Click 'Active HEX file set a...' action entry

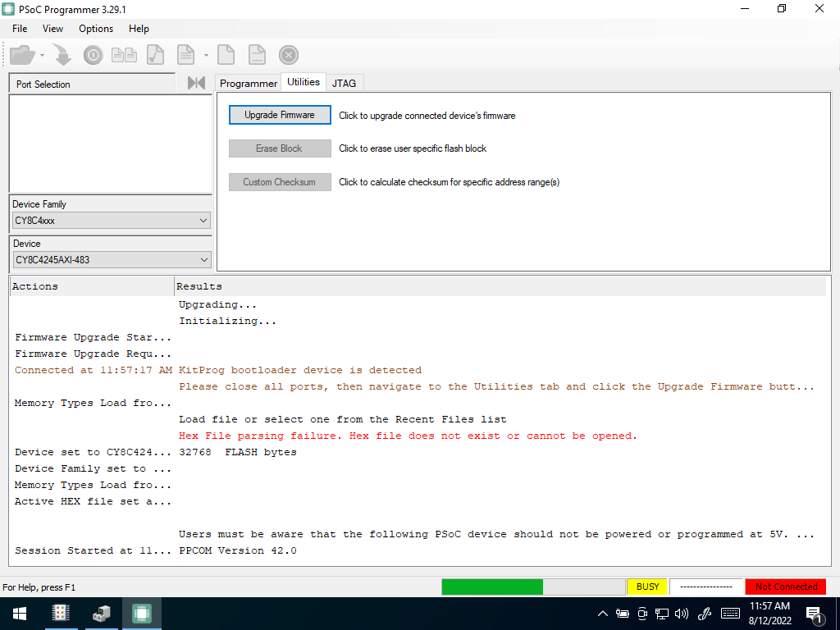click(x=93, y=501)
